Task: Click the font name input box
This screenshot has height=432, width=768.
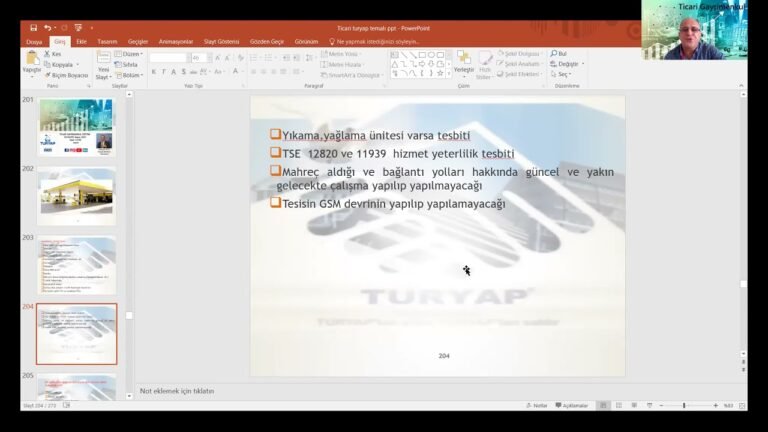Action: click(x=168, y=58)
